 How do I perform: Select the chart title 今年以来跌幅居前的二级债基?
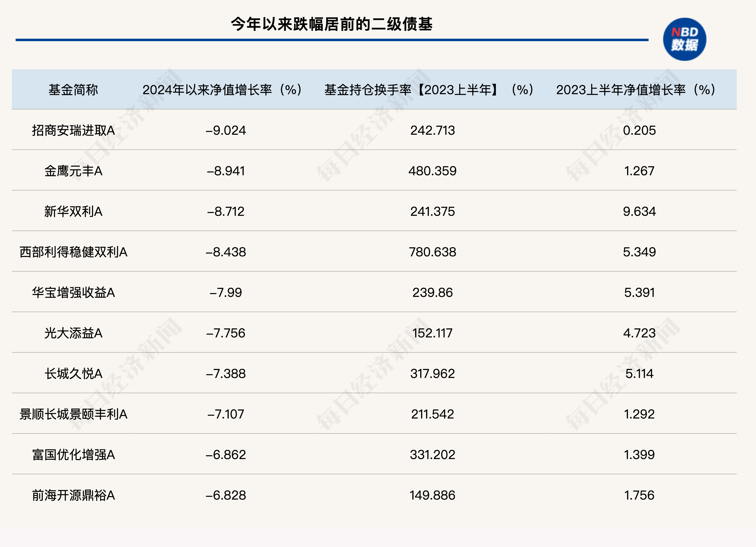332,24
